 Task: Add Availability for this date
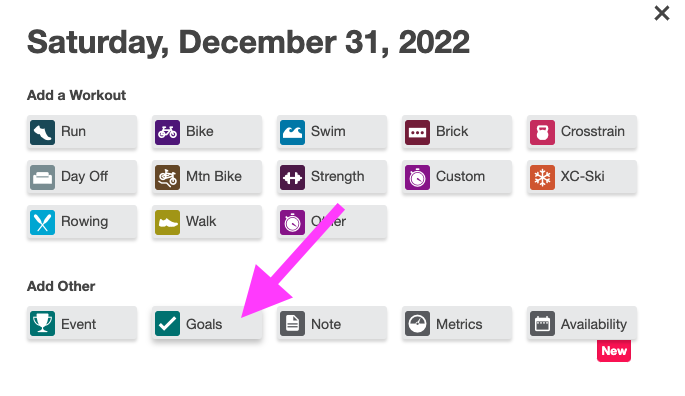[x=581, y=323]
